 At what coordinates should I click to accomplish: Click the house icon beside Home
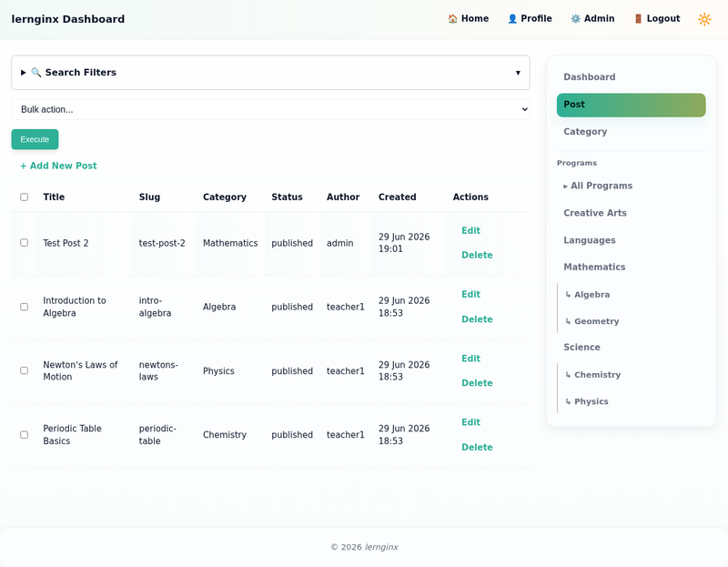click(452, 18)
